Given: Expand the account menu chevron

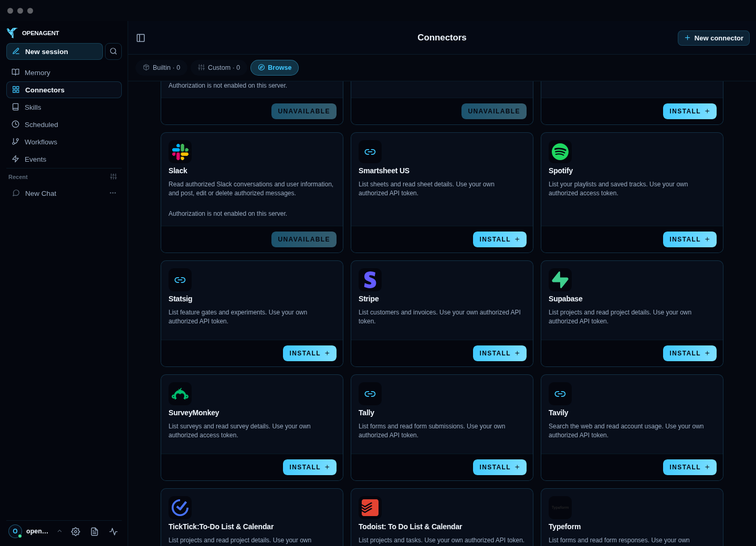Looking at the screenshot, I should coord(60,531).
